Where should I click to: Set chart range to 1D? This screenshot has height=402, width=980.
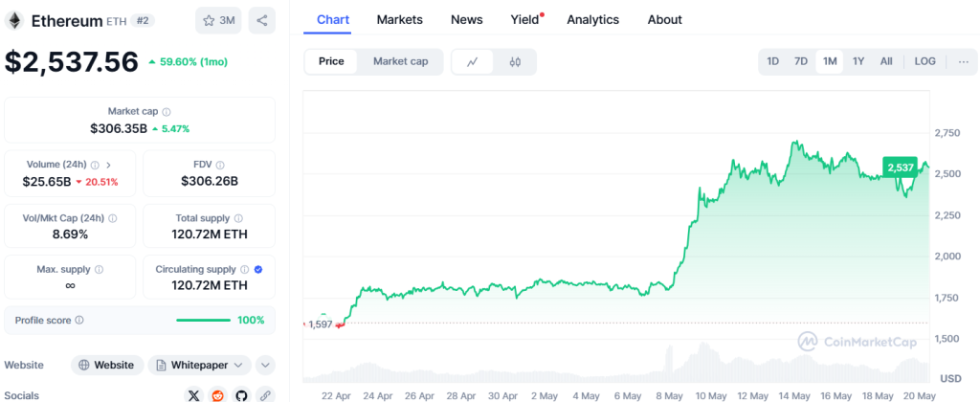point(773,62)
